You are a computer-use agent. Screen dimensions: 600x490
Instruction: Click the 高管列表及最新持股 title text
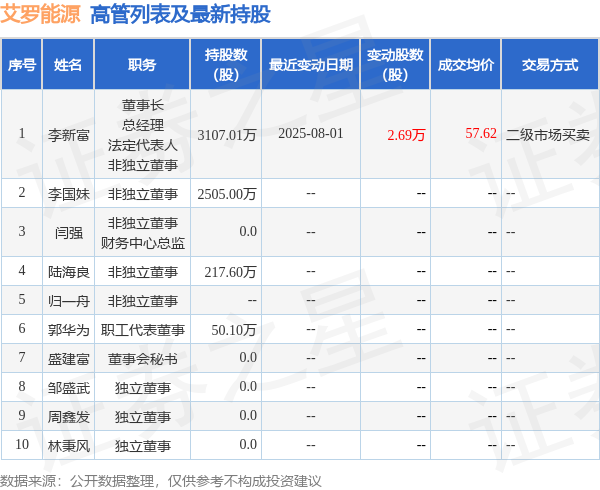(180, 15)
